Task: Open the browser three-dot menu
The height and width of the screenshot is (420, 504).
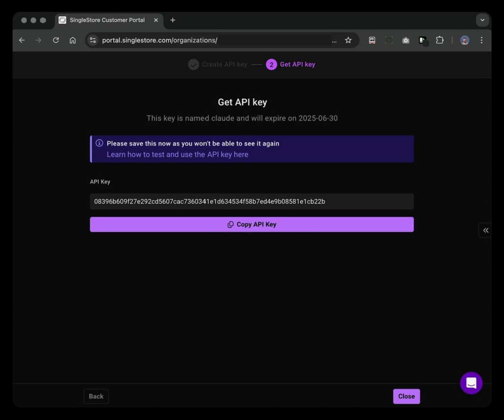Action: (481, 40)
